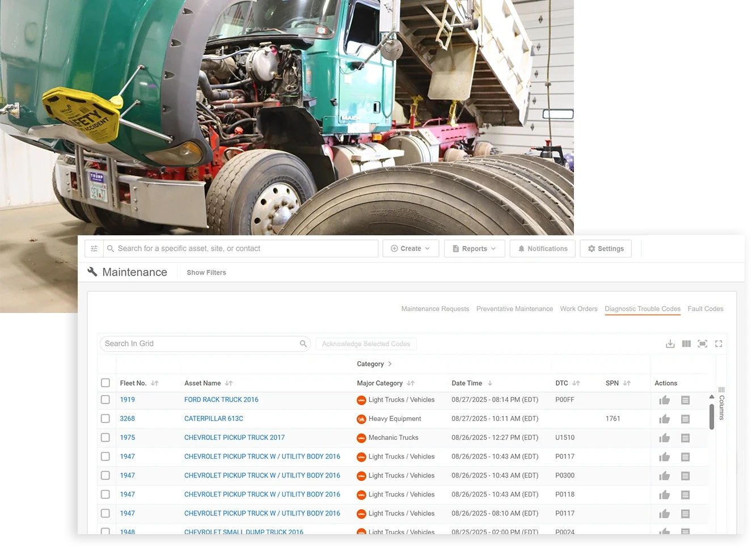Click the maintenance wrench icon
Screen dimensions: 756x550
(x=92, y=272)
